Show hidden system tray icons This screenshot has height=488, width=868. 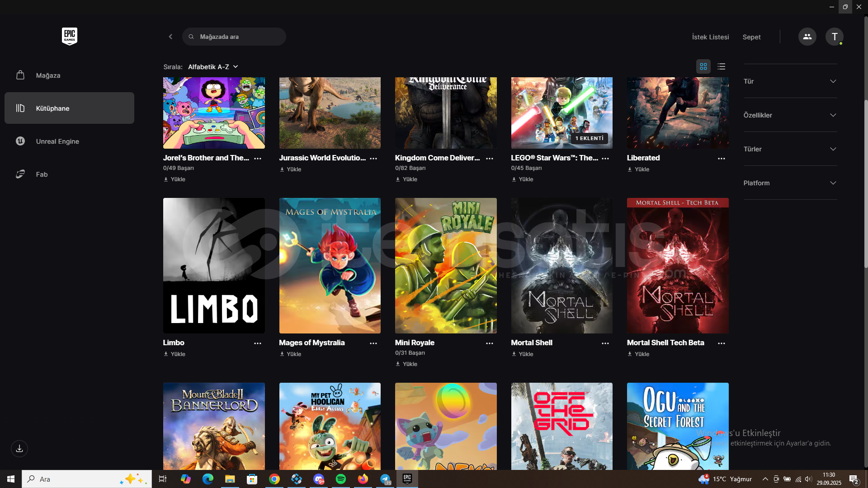coord(765,479)
